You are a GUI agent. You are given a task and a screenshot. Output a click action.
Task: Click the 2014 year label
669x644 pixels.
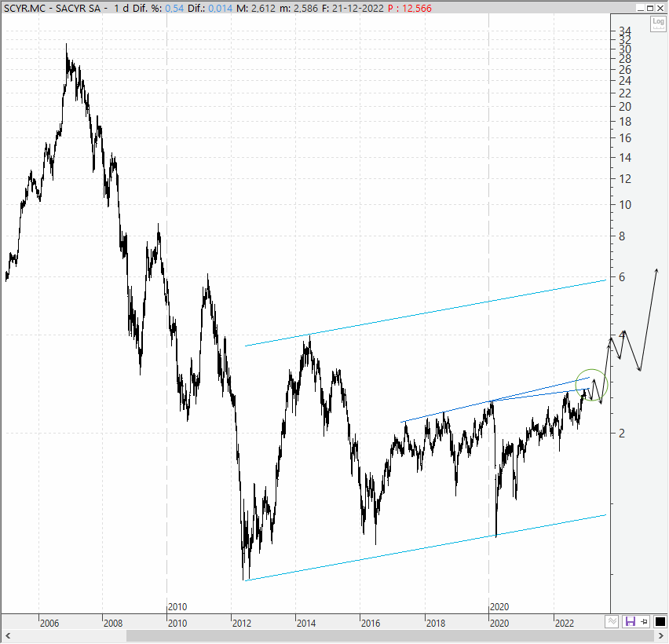click(306, 623)
